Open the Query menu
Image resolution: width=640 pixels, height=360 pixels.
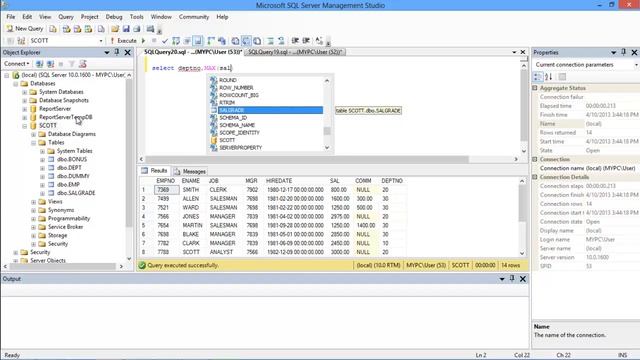(66, 17)
